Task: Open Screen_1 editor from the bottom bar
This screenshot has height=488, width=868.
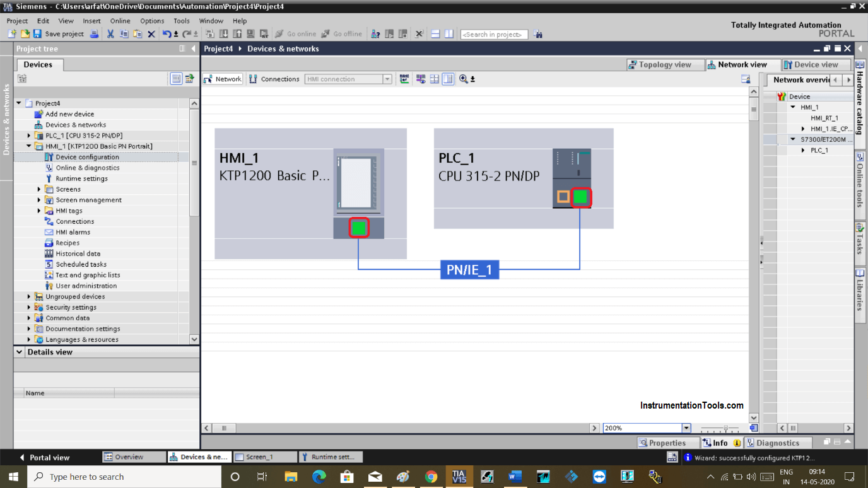Action: point(265,457)
